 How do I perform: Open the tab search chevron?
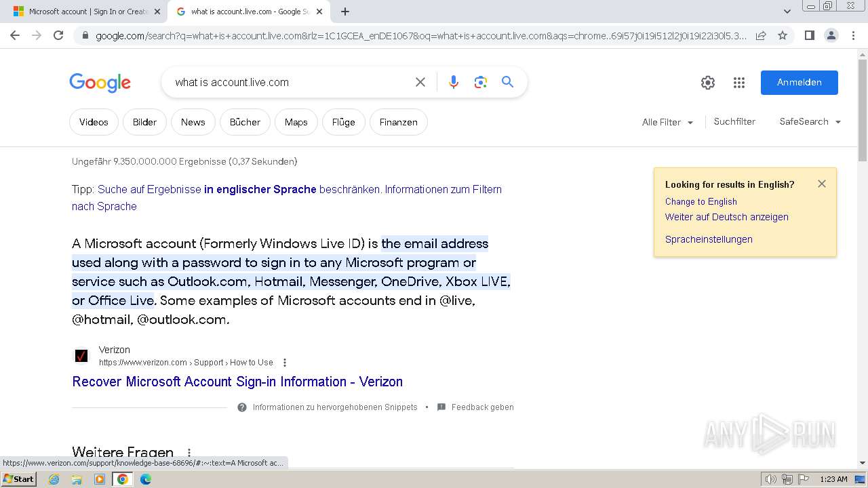tap(787, 12)
